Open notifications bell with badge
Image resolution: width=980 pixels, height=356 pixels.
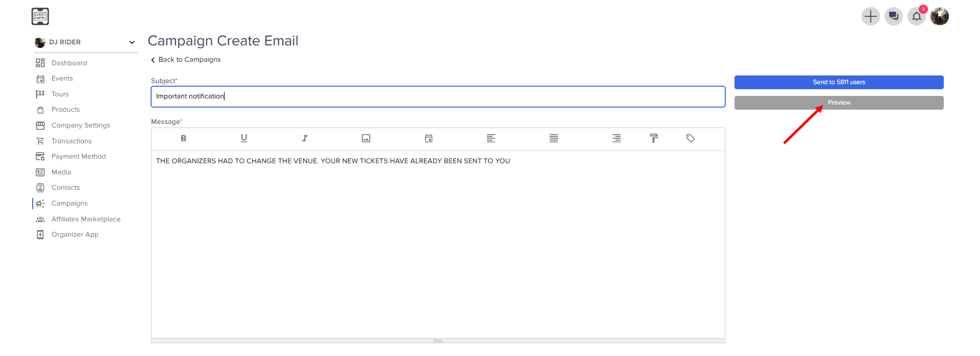point(917,16)
